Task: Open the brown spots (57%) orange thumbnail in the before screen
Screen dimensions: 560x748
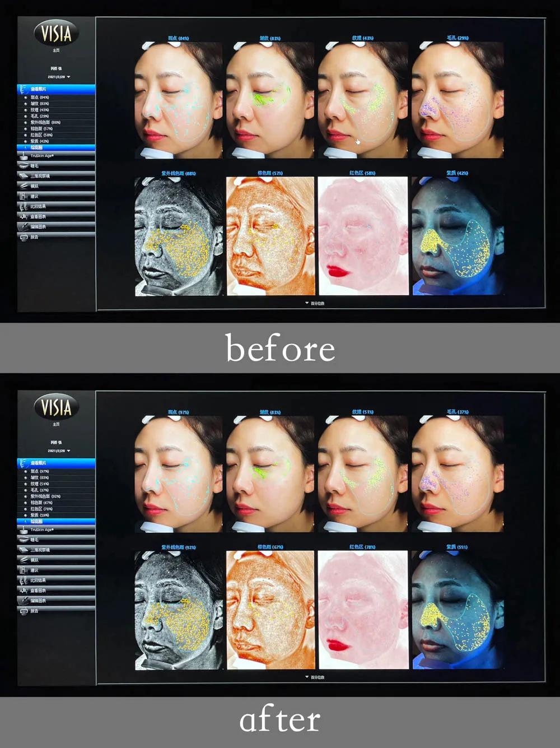Action: (270, 236)
